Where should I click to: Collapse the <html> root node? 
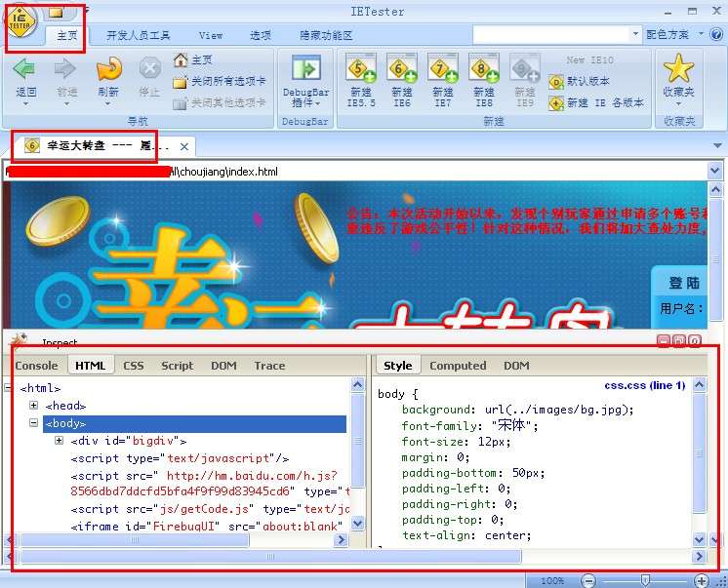[x=8, y=387]
